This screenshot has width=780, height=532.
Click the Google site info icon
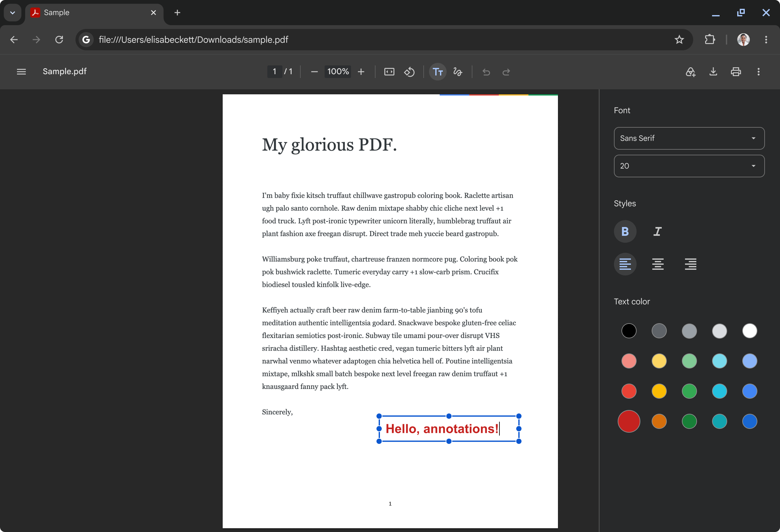pyautogui.click(x=86, y=40)
